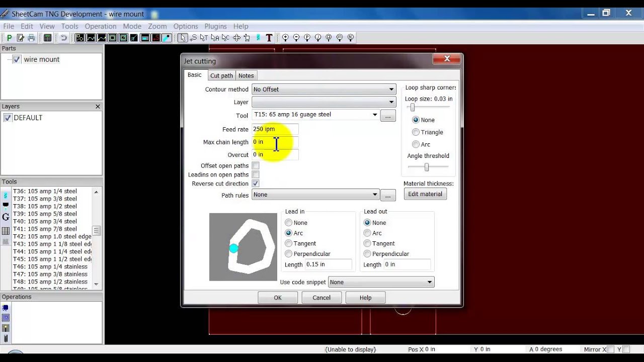The image size is (644, 362).
Task: Click the G code icon in Tools panel
Action: pos(6,217)
